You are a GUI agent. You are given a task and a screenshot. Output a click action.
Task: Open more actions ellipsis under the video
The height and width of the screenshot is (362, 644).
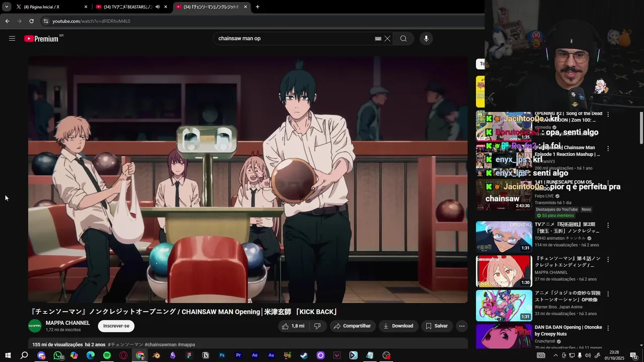[x=462, y=326]
